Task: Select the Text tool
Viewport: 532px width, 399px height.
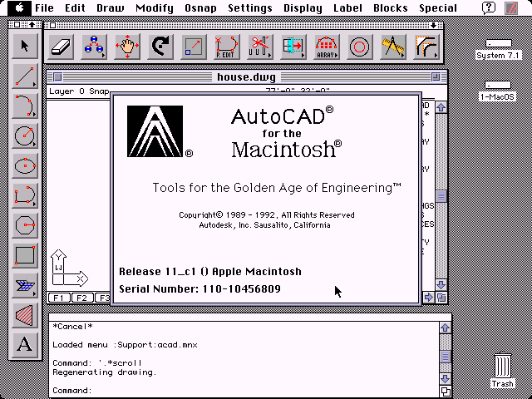Action: coord(25,344)
